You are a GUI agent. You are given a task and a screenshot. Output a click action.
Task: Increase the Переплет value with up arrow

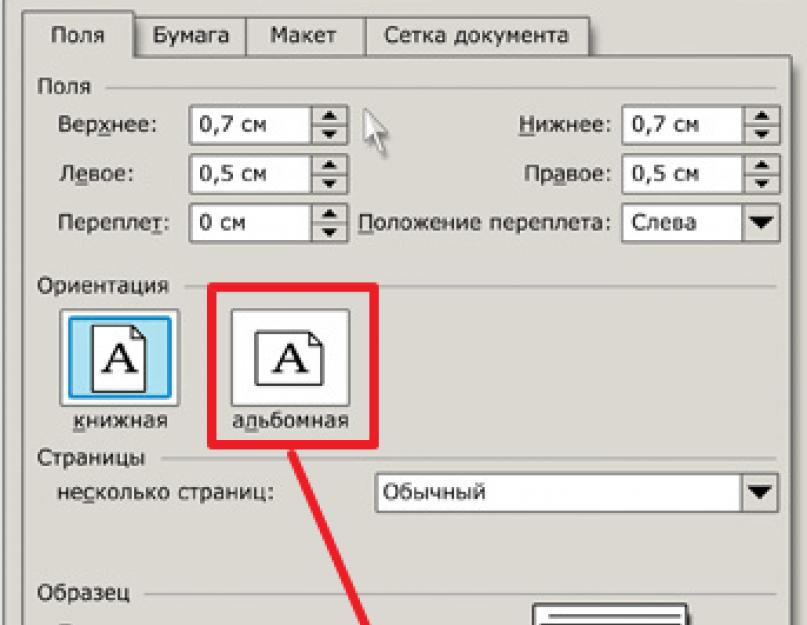330,214
